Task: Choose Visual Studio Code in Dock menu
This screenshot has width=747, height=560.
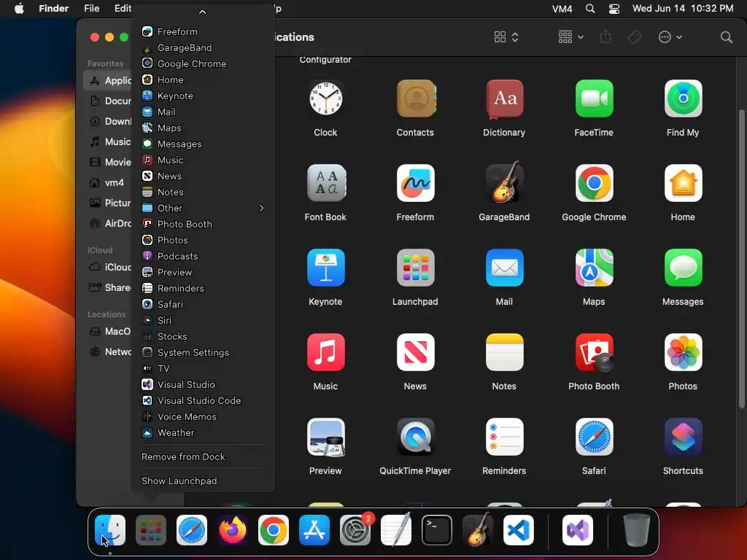Action: tap(204, 400)
